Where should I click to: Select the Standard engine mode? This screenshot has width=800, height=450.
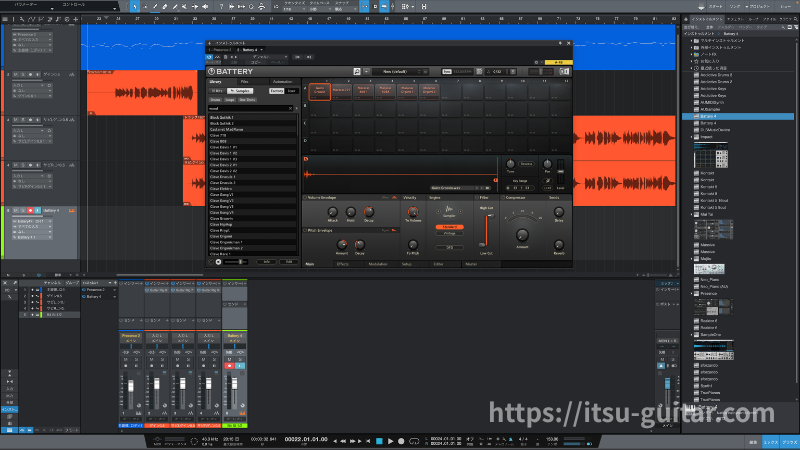(x=449, y=227)
